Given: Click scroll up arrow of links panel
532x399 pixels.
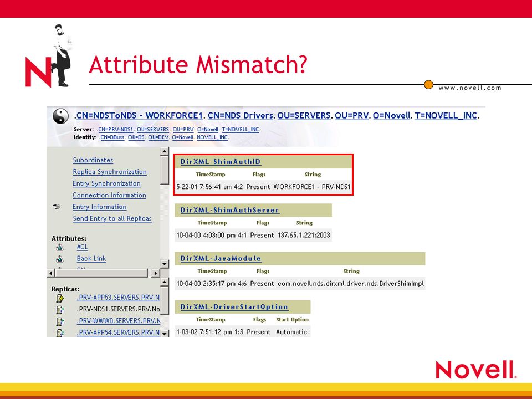Looking at the screenshot, I should pyautogui.click(x=165, y=151).
